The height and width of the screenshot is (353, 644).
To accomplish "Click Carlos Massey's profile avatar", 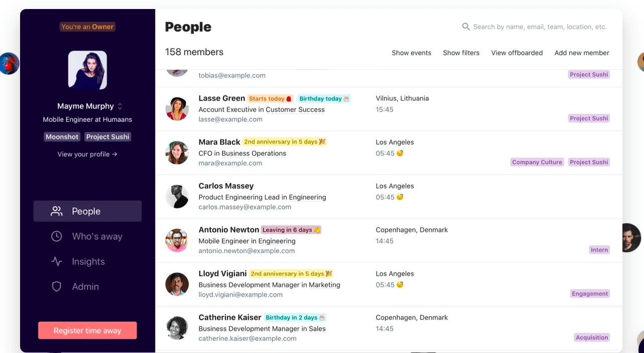I will (x=177, y=197).
